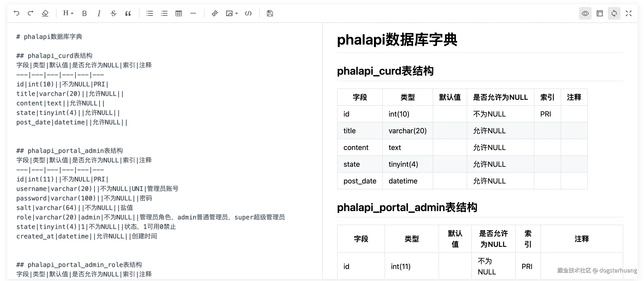Image resolution: width=644 pixels, height=281 pixels.
Task: Click the redo arrow icon
Action: point(31,13)
